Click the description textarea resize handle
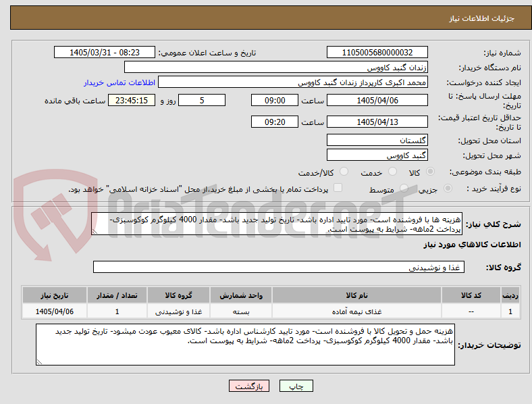The height and width of the screenshot is (404, 532). pos(95,232)
